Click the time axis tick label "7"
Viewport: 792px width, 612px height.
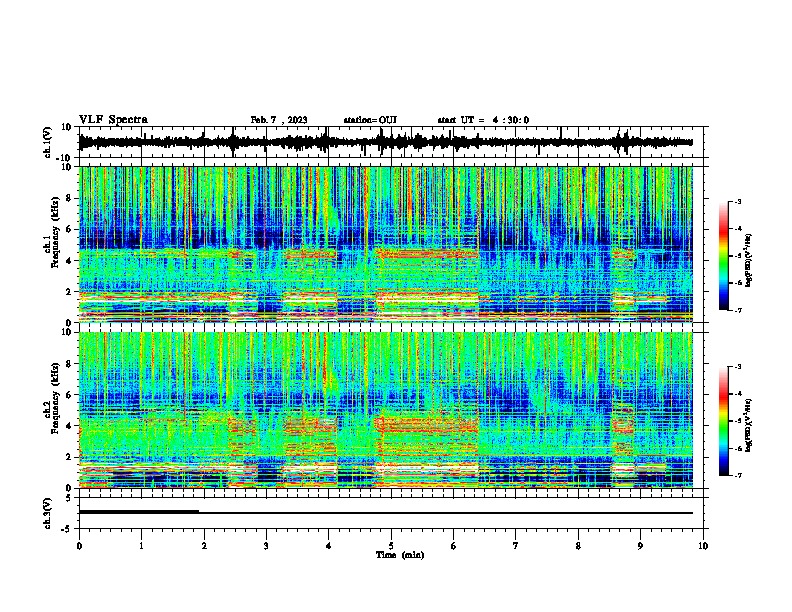coord(516,546)
